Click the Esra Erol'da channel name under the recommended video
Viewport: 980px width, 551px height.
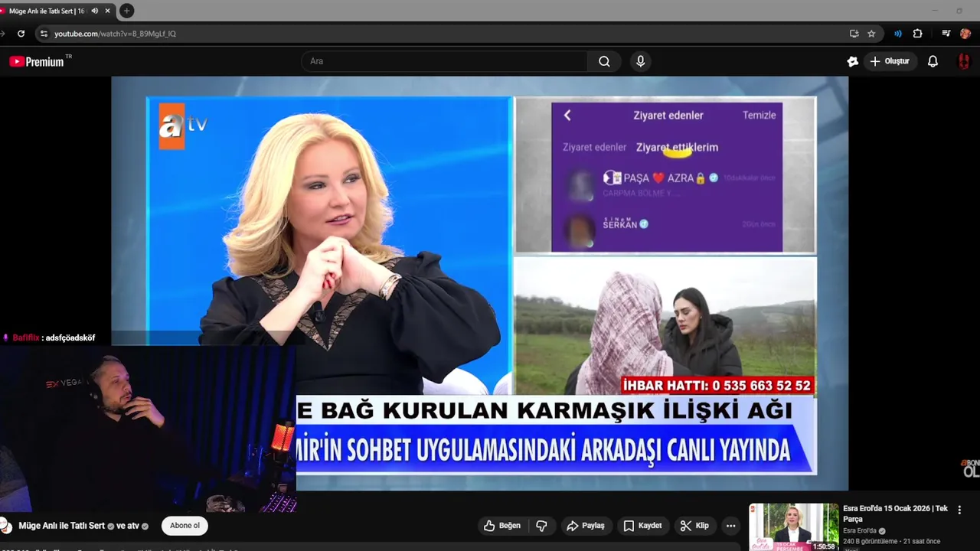860,530
